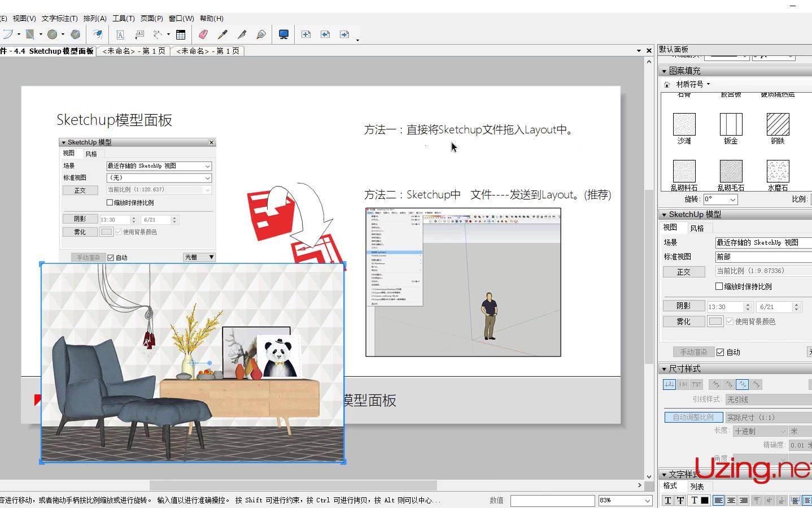Viewport: 812px width, 508px height.
Task: Open the 页面(P) menu
Action: pyautogui.click(x=151, y=19)
